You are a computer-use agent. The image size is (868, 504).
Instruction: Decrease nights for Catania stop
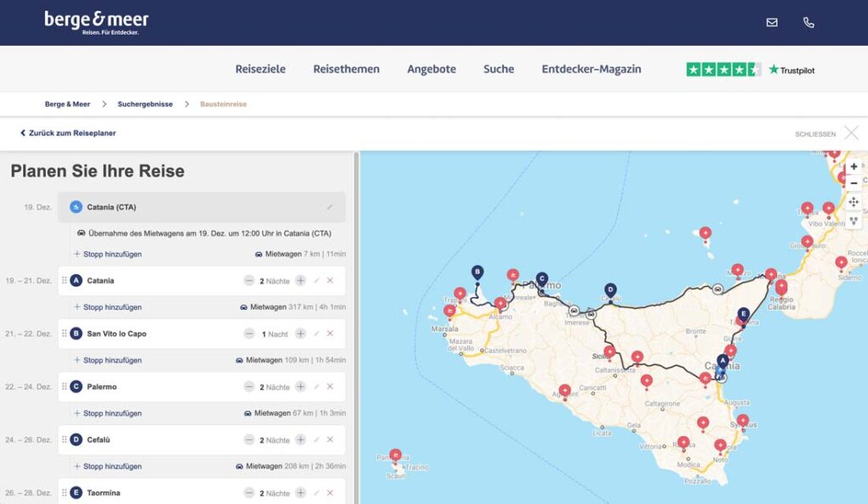pyautogui.click(x=249, y=281)
